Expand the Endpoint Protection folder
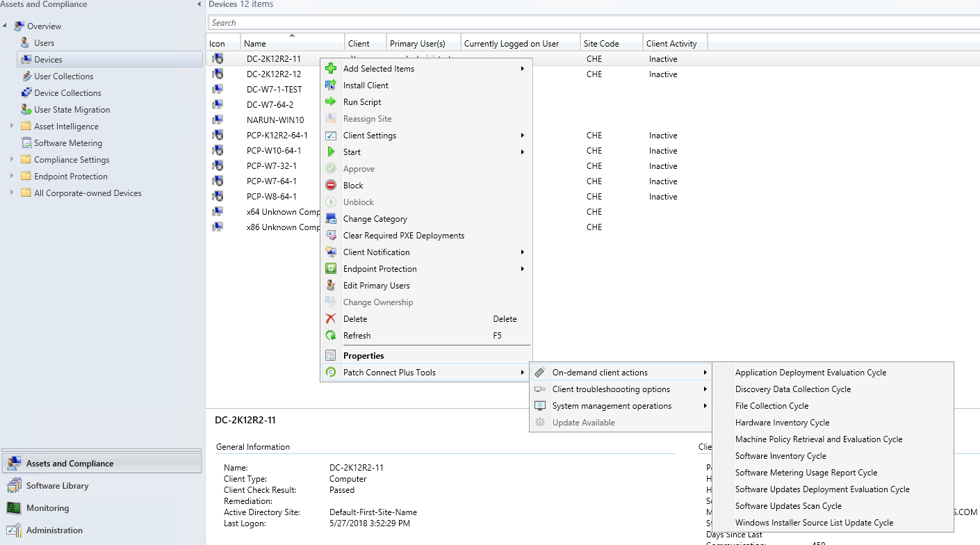980x545 pixels. point(12,177)
